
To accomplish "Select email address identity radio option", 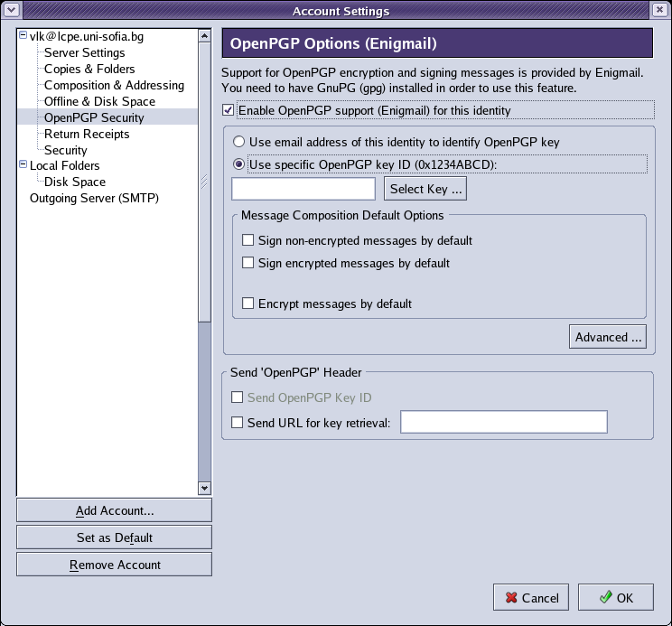I will click(238, 142).
